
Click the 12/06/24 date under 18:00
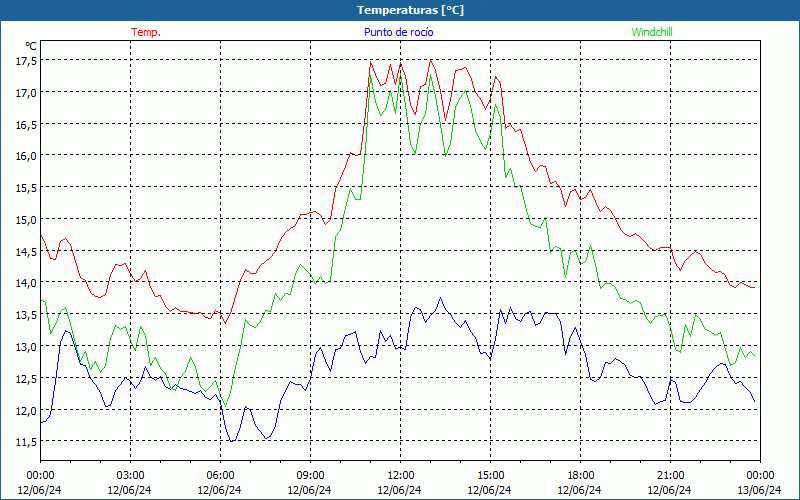pos(580,490)
